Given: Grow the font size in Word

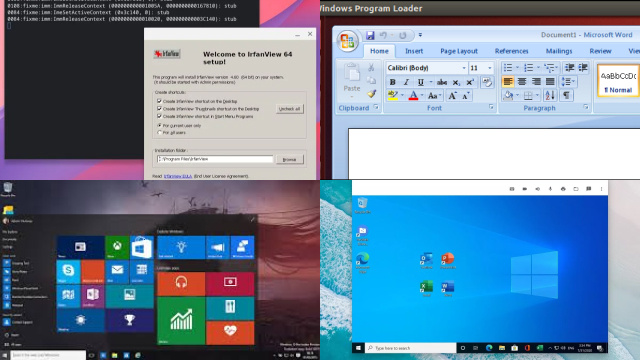Looking at the screenshot, I should tap(452, 96).
